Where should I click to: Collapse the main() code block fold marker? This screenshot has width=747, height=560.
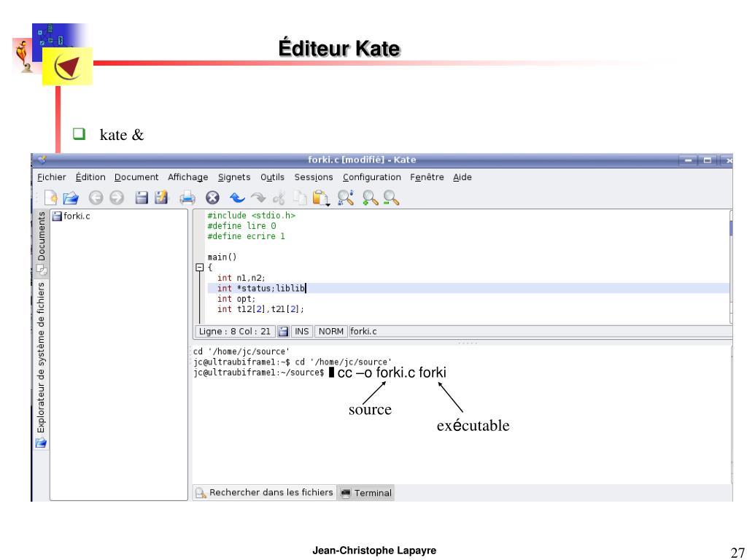[200, 267]
